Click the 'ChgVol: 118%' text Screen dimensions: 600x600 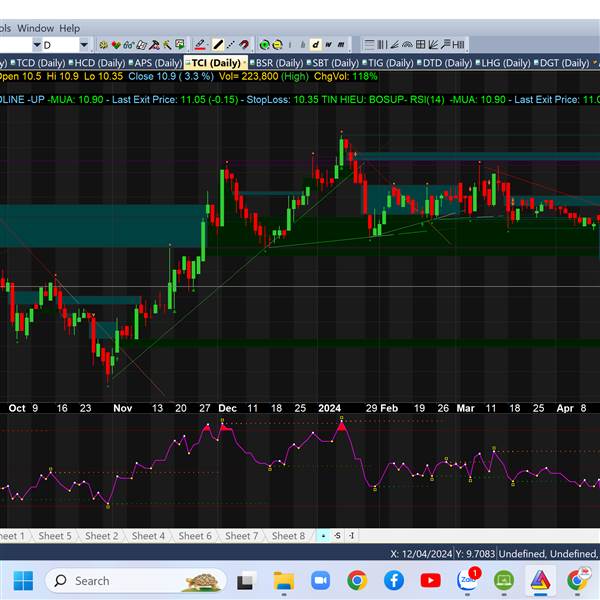coord(346,76)
